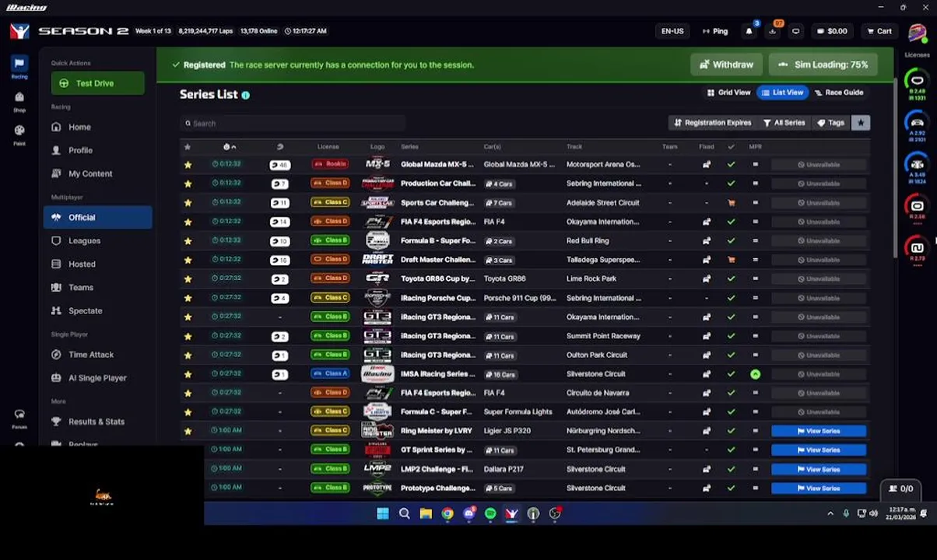The height and width of the screenshot is (560, 937).
Task: Open File Explorer from the taskbar
Action: click(x=426, y=513)
